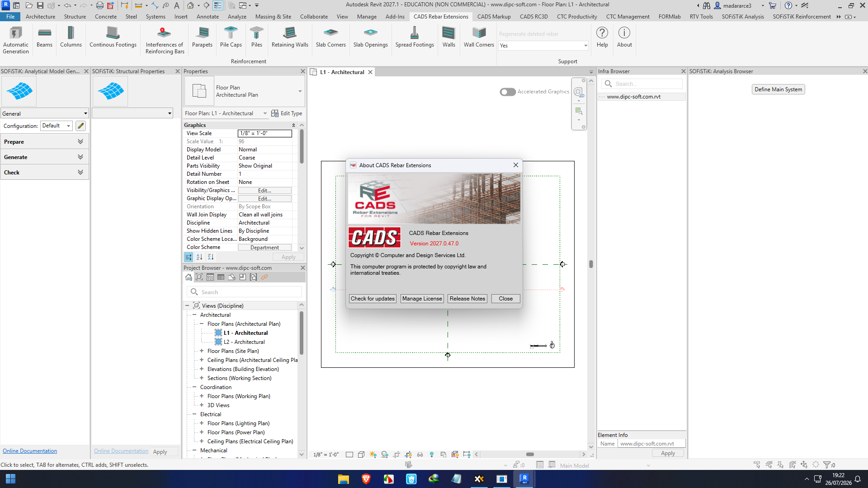Expand the 3D Views tree node
868x488 pixels.
202,405
